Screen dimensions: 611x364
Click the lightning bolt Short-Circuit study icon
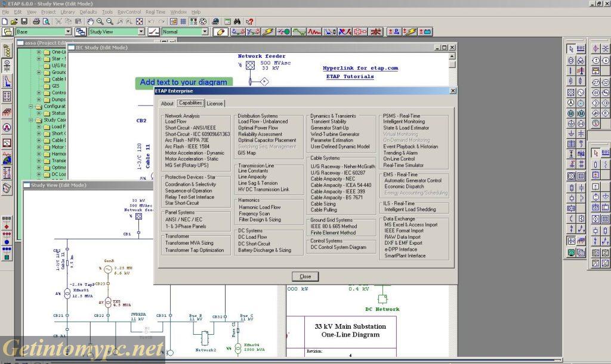click(269, 32)
